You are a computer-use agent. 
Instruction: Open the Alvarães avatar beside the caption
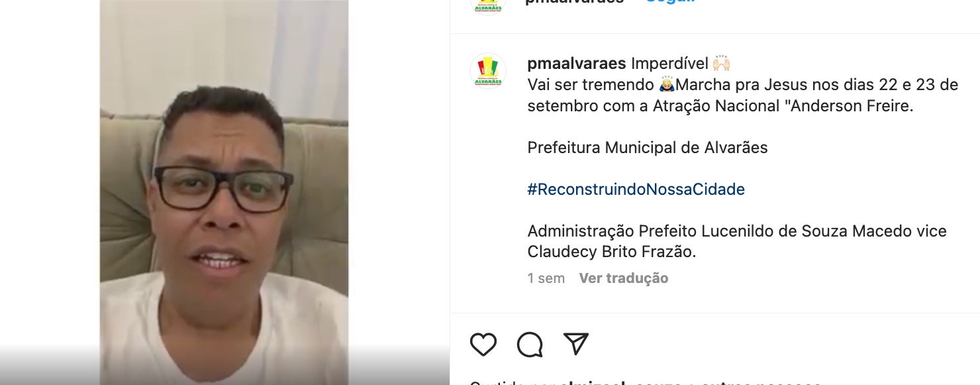coord(488,71)
